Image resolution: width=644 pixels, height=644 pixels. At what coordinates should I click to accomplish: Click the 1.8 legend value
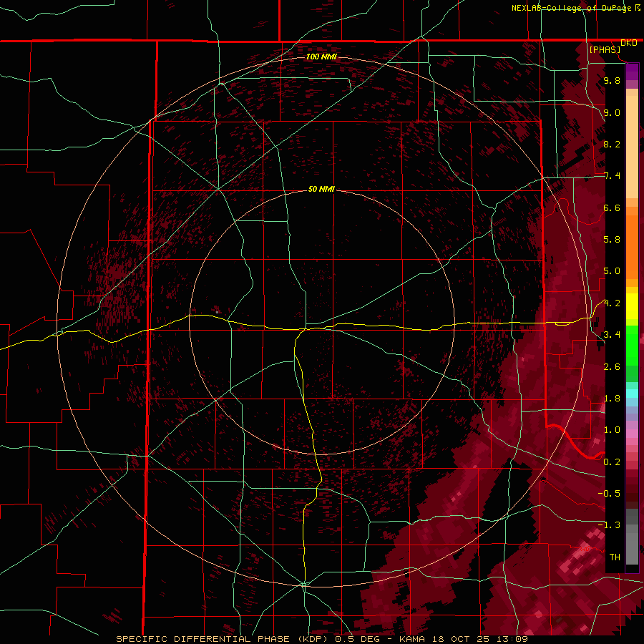pos(612,399)
